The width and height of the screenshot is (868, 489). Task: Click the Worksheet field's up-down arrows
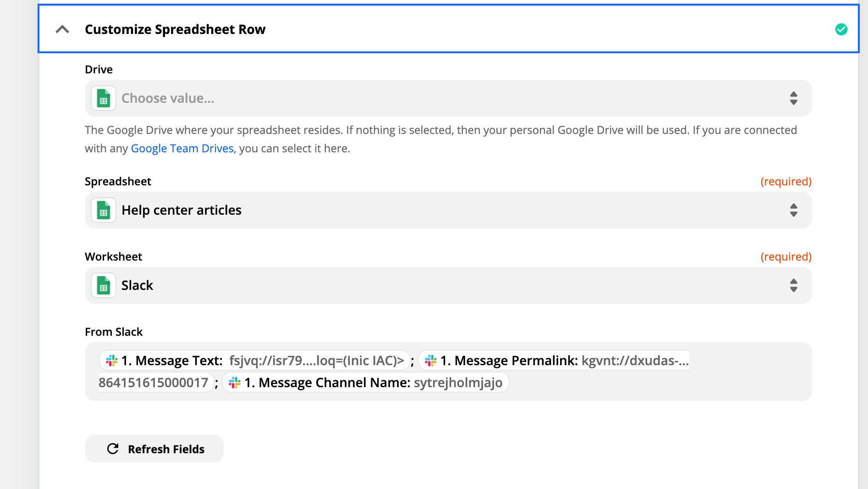click(x=793, y=285)
